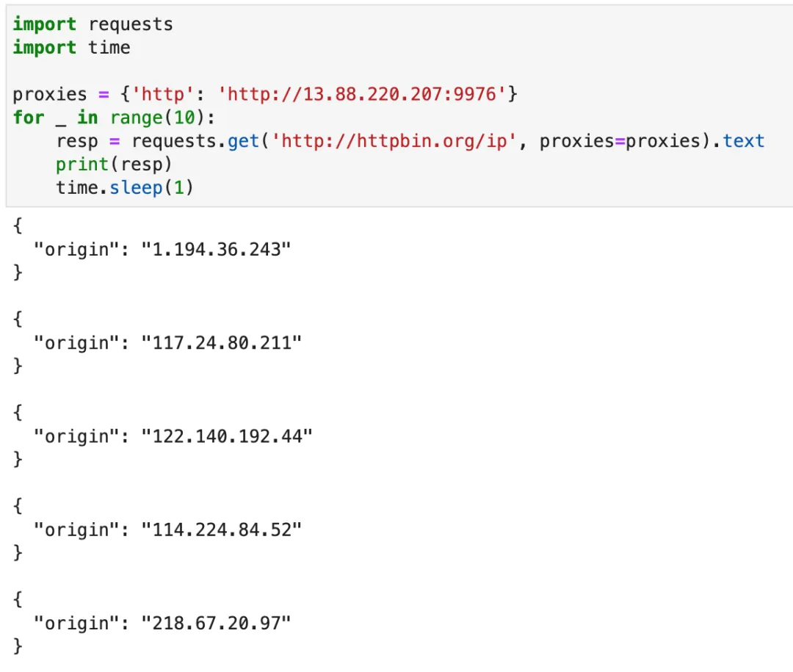Click the time.sleep(1) statement
The height and width of the screenshot is (672, 793).
point(124,188)
